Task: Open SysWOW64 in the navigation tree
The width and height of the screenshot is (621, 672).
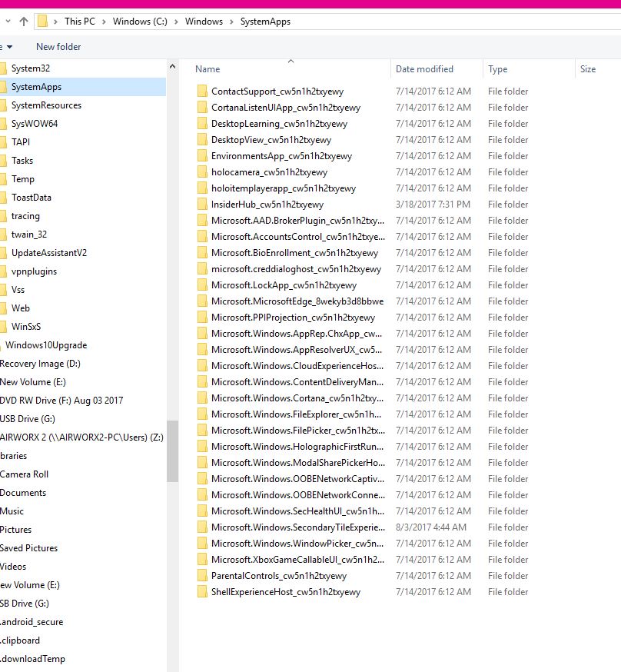Action: point(35,124)
